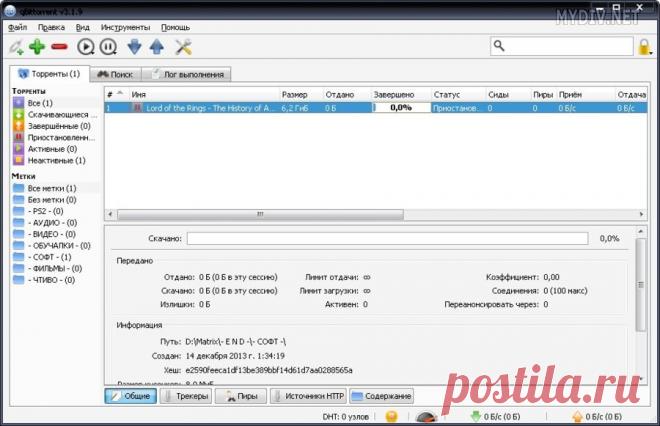
Task: Click the torrent list horizontal scrollbar
Action: click(260, 214)
